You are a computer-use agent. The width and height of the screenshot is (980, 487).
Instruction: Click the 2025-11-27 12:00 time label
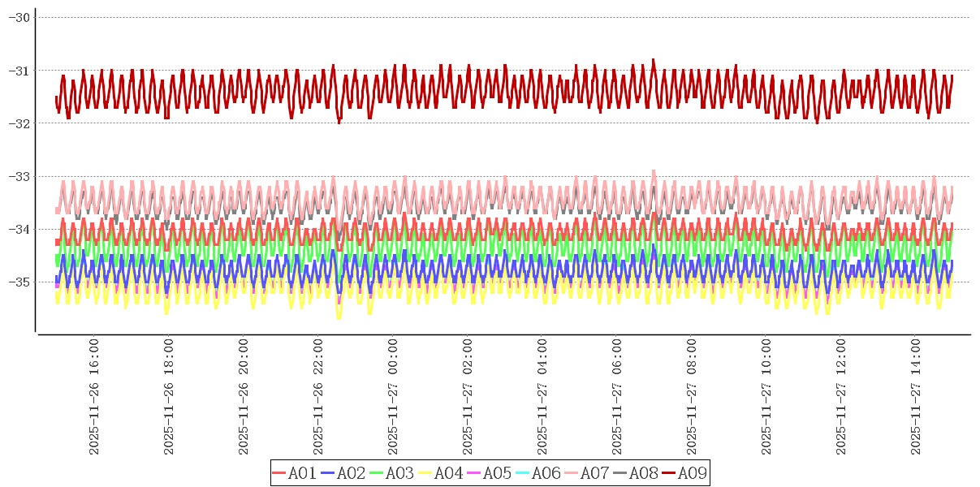click(840, 398)
